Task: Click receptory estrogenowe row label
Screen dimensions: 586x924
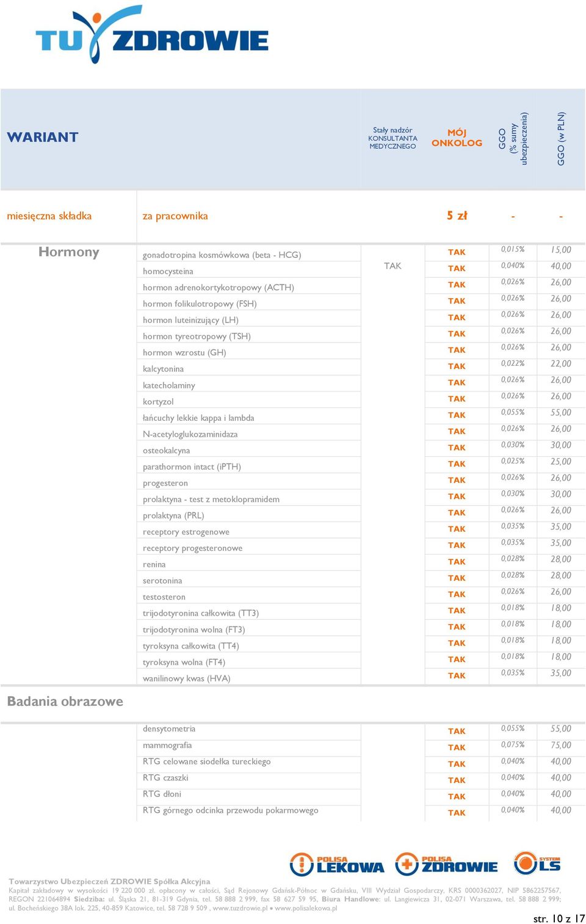Action: 186,532
